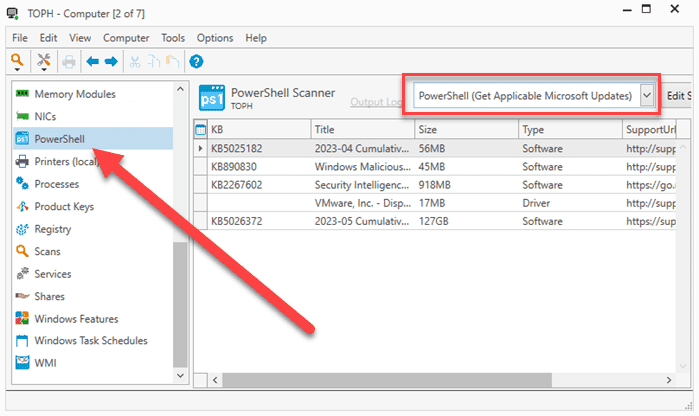The height and width of the screenshot is (416, 699).
Task: Click the scissors cut icon
Action: click(135, 62)
